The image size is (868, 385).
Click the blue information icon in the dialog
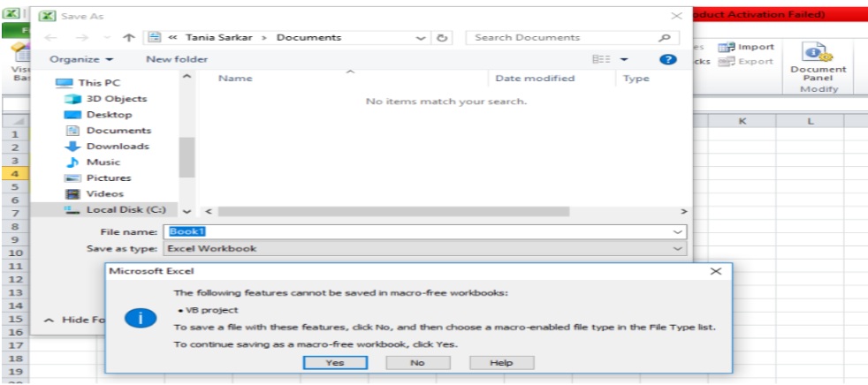(140, 318)
